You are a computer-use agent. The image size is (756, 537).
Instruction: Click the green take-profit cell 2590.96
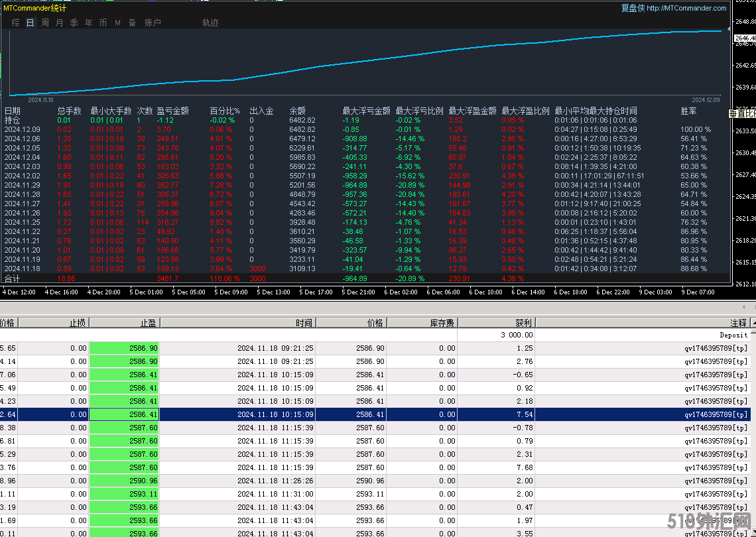pyautogui.click(x=125, y=481)
